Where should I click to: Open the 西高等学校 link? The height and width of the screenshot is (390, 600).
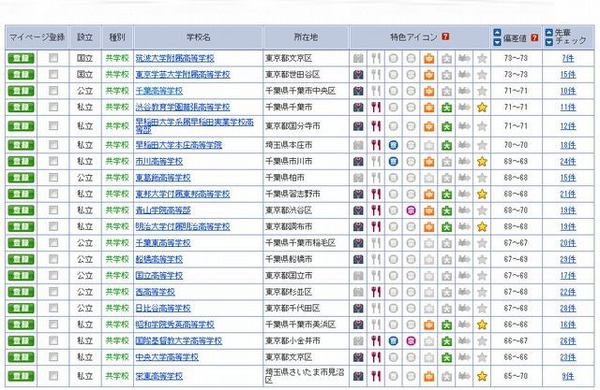coord(155,292)
